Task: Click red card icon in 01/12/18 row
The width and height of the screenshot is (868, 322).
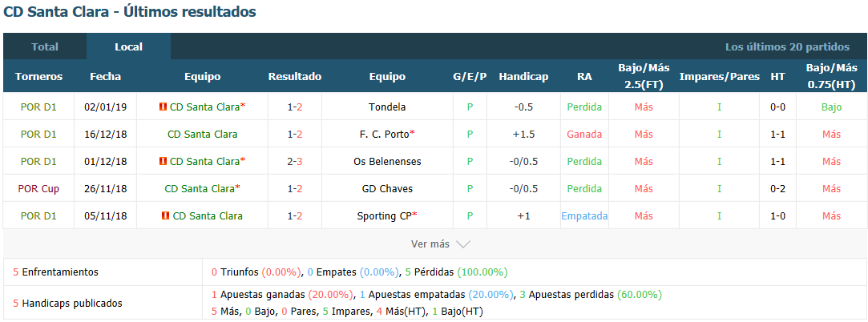Action: [163, 162]
